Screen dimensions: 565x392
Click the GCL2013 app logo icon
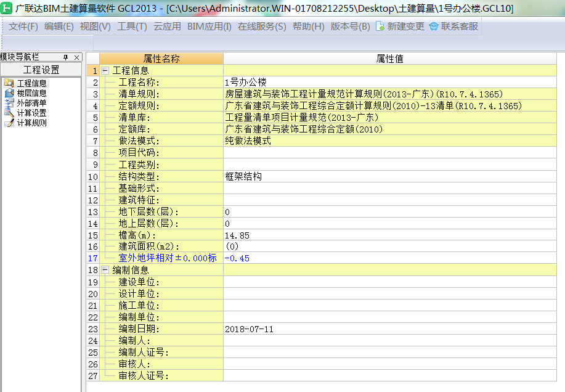(x=7, y=8)
